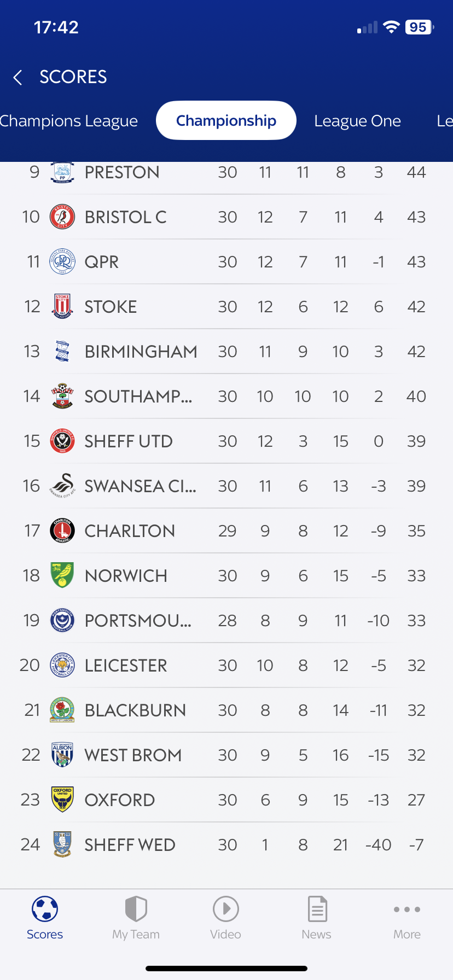
Task: Tap the Swansea City swan crest
Action: pyautogui.click(x=62, y=486)
